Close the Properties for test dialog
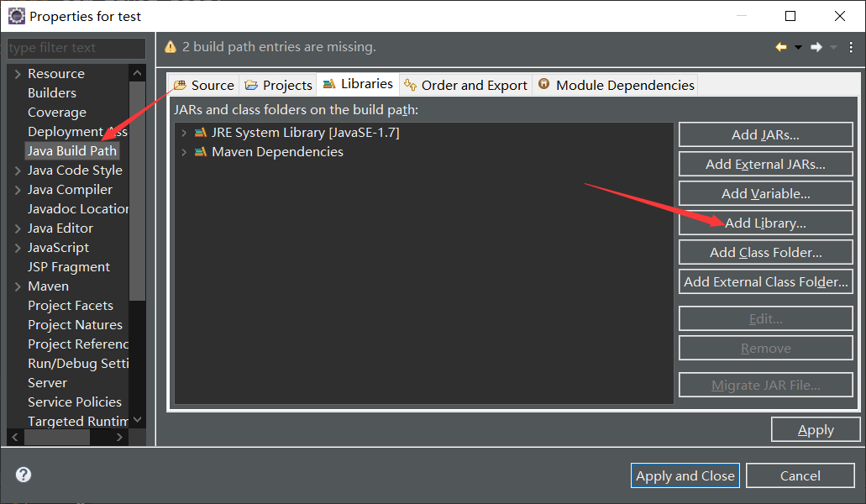The height and width of the screenshot is (504, 866). click(x=839, y=16)
